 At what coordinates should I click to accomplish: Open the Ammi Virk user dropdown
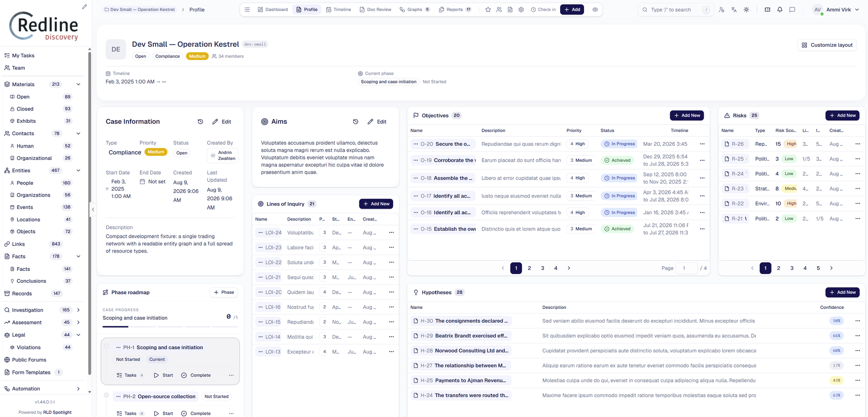point(836,10)
